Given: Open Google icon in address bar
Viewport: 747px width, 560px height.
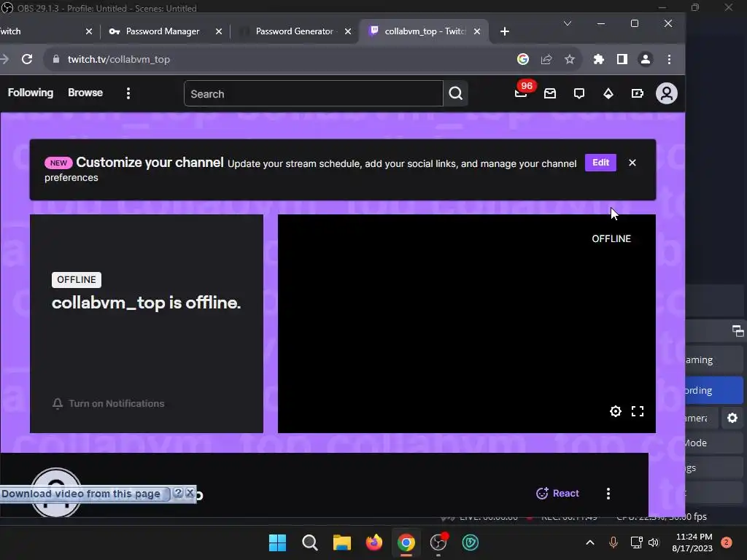Looking at the screenshot, I should pyautogui.click(x=522, y=59).
